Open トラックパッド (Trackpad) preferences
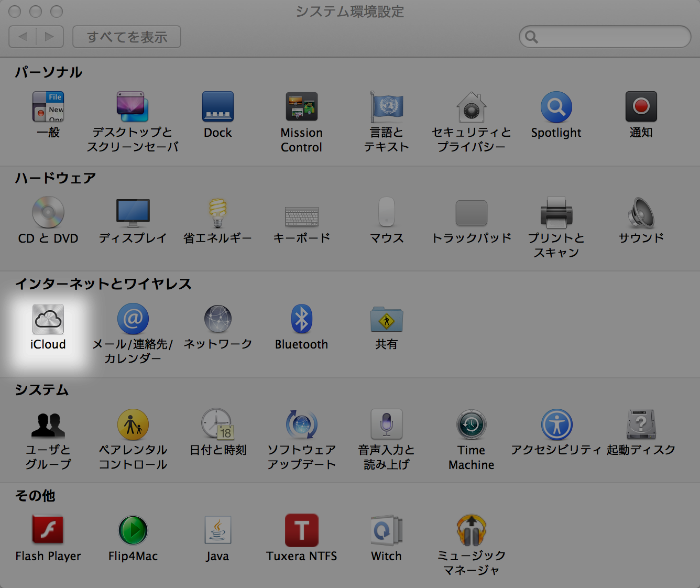This screenshot has height=588, width=700. tap(472, 213)
